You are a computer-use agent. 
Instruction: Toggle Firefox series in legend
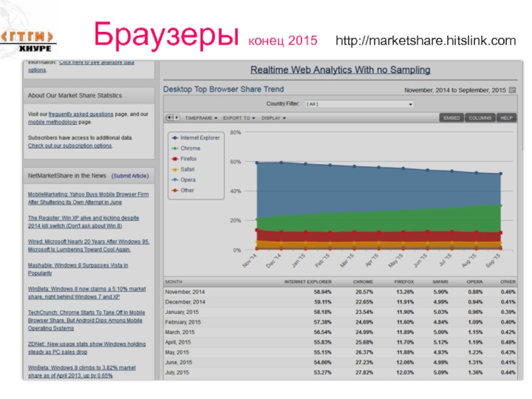point(184,159)
